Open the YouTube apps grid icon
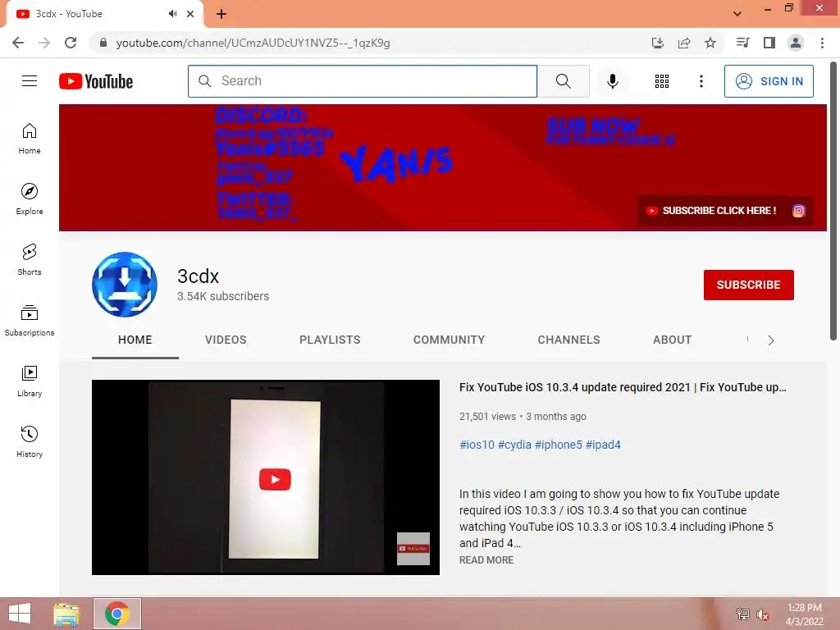The image size is (840, 630). pyautogui.click(x=662, y=81)
